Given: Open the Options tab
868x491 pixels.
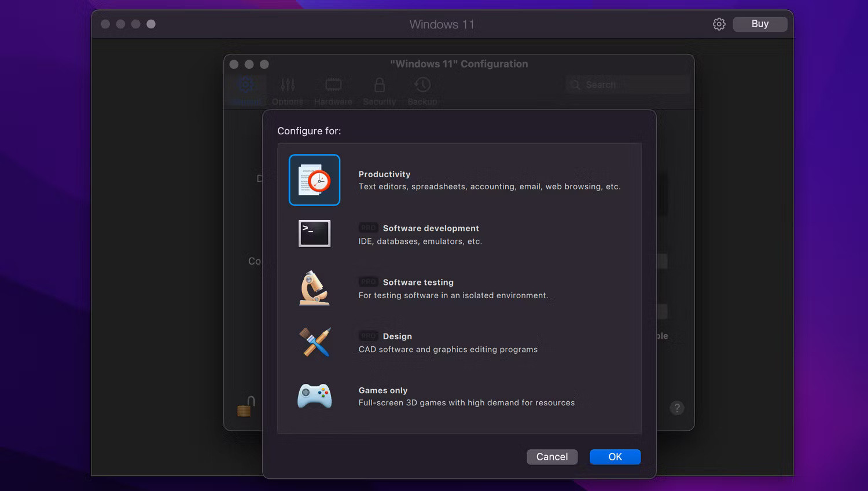Looking at the screenshot, I should point(288,91).
